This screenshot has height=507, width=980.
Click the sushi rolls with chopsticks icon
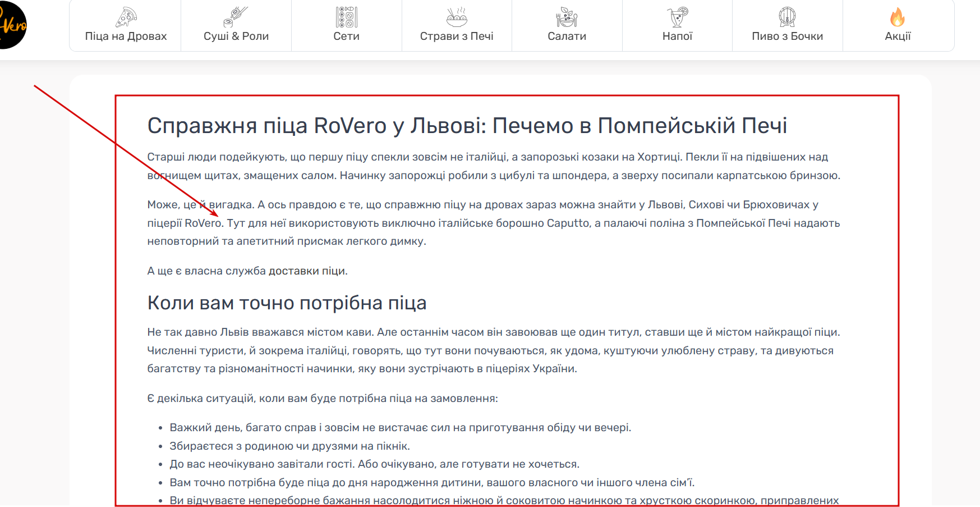(236, 17)
